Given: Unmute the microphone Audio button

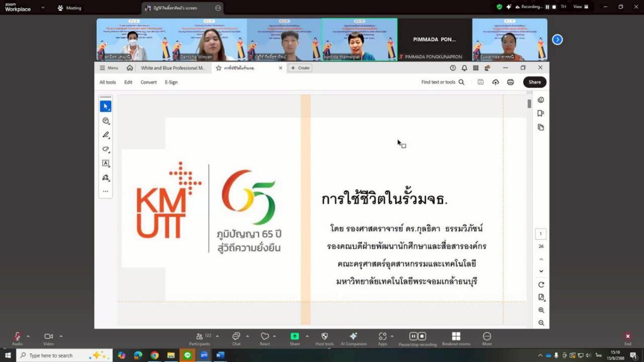Looking at the screenshot, I should click(x=17, y=336).
